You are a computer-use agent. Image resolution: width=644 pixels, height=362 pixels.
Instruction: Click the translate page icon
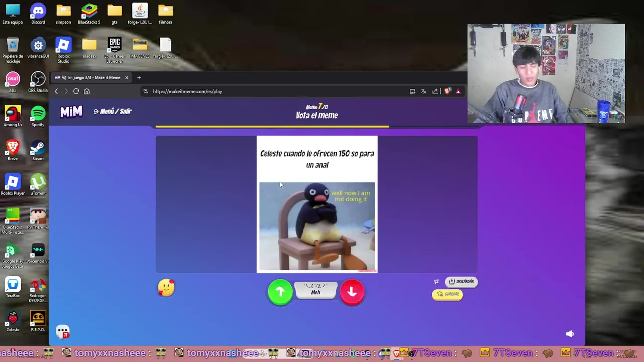(x=424, y=91)
